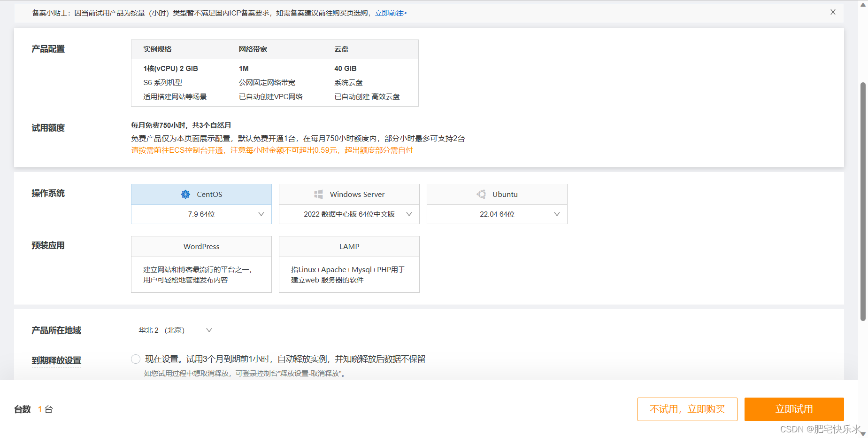Click the 40 GiB cloud disk value
868x438 pixels.
(x=346, y=69)
